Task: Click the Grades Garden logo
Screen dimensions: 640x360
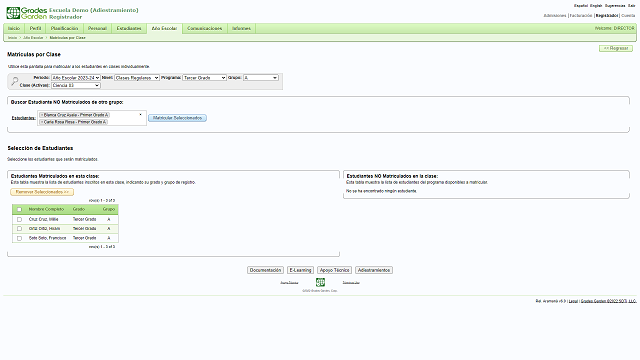Action: pos(27,13)
